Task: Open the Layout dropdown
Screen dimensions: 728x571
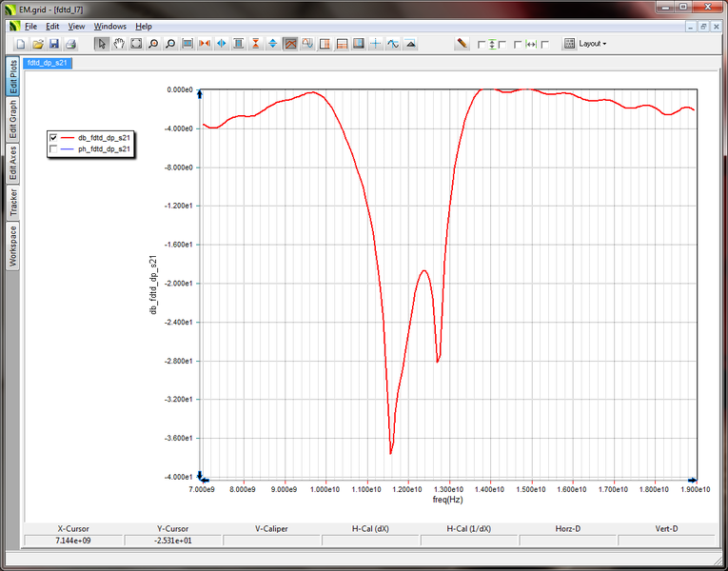Action: [592, 44]
